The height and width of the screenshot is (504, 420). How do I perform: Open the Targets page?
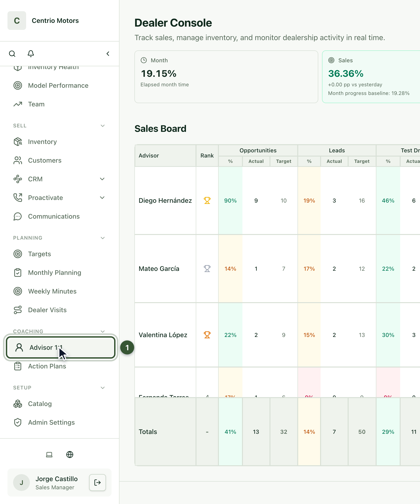point(59,254)
